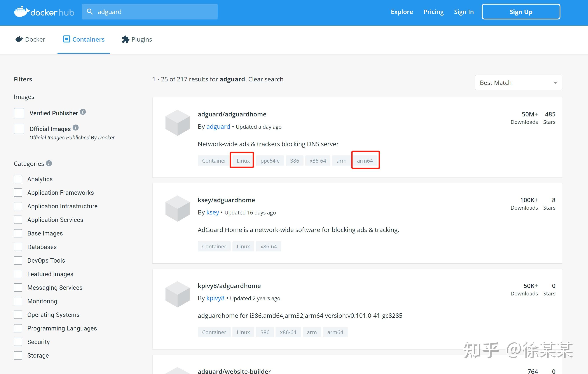The width and height of the screenshot is (588, 374).
Task: Click the Categories info icon
Action: pyautogui.click(x=49, y=163)
